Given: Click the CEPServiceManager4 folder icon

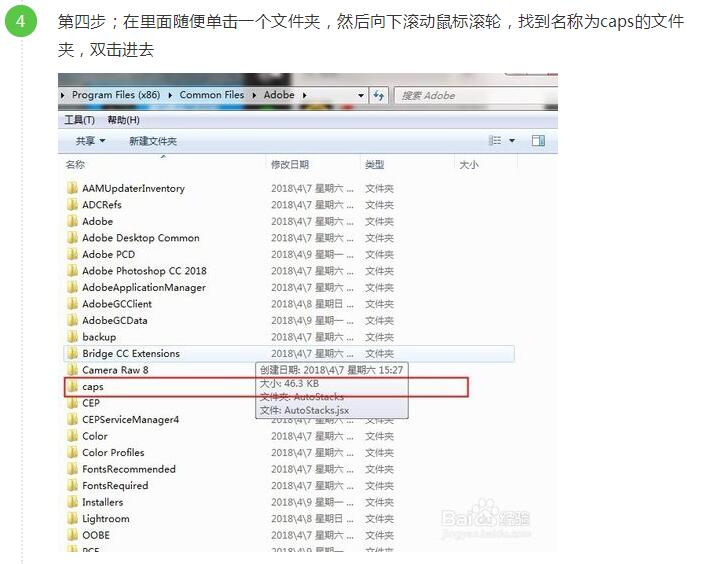Looking at the screenshot, I should click(x=73, y=419).
